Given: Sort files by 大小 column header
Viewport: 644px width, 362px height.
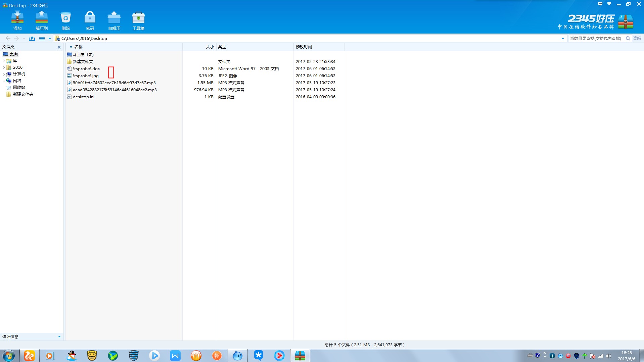Looking at the screenshot, I should click(x=210, y=47).
